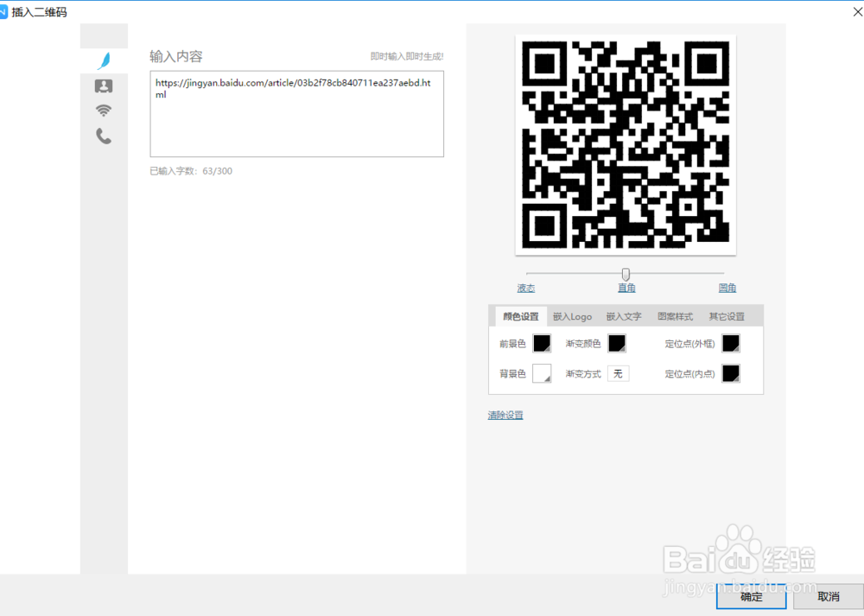Pick the 前景色 foreground color swatch
Screen dimensions: 864x616
coord(542,343)
